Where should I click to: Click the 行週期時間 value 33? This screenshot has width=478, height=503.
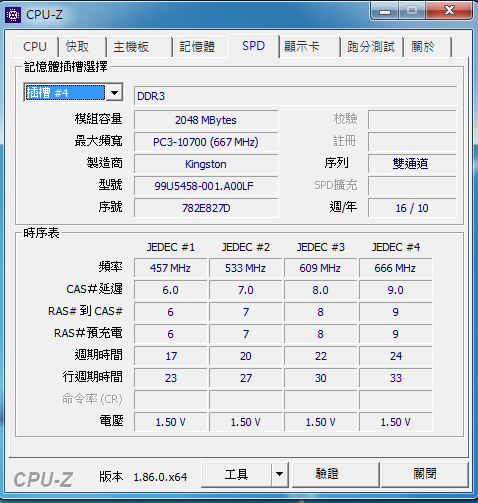(x=395, y=378)
